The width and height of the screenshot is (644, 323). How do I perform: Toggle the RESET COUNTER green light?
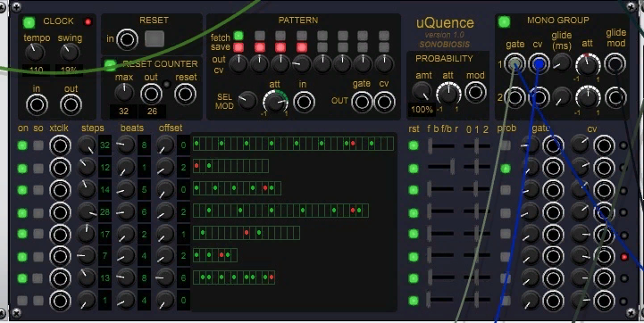(110, 65)
